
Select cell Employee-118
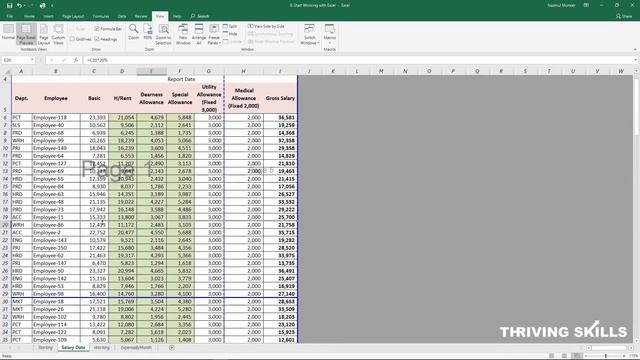coord(56,118)
